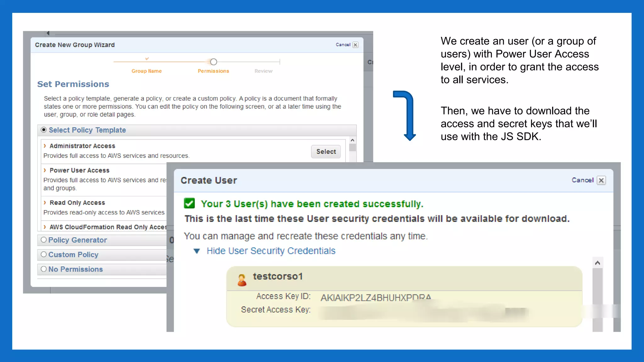Click the Access Key ID value
644x362 pixels.
[376, 297]
